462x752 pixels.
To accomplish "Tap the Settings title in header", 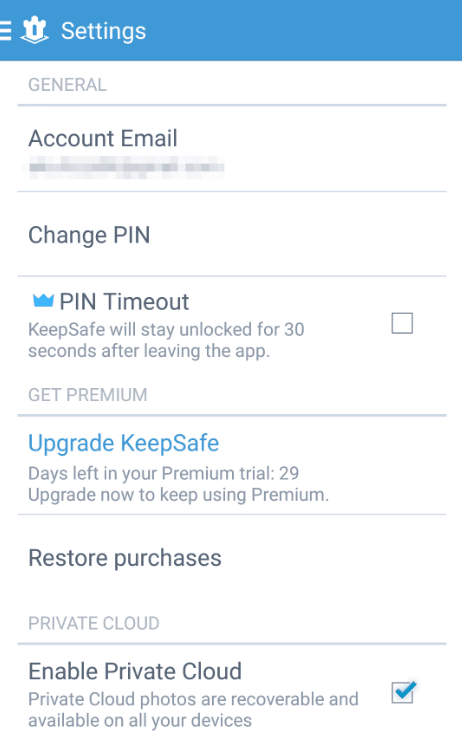I will click(104, 31).
